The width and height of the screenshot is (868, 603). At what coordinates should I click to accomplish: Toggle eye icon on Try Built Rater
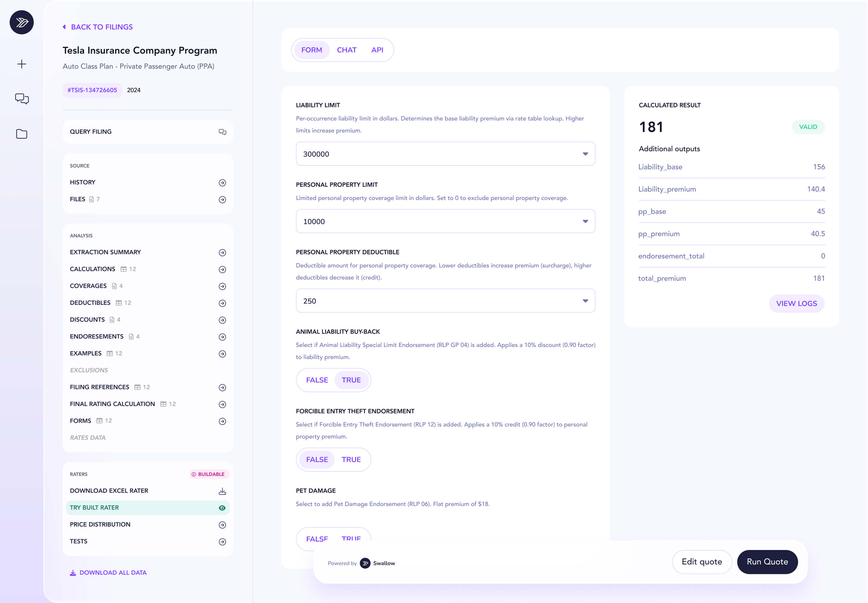pyautogui.click(x=222, y=508)
